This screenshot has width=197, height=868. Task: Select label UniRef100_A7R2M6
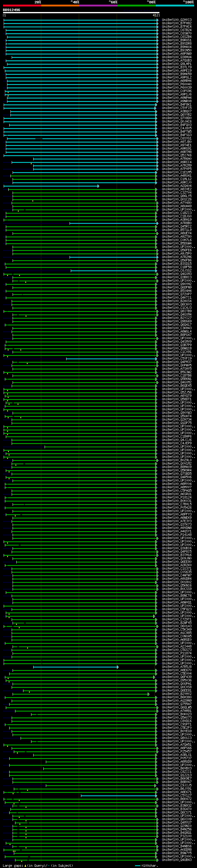pyautogui.click(x=177, y=257)
